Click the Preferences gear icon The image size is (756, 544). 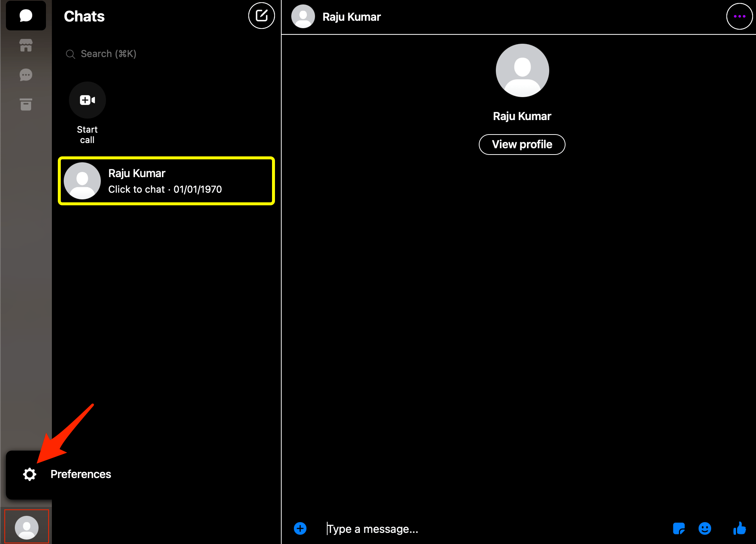(x=30, y=474)
